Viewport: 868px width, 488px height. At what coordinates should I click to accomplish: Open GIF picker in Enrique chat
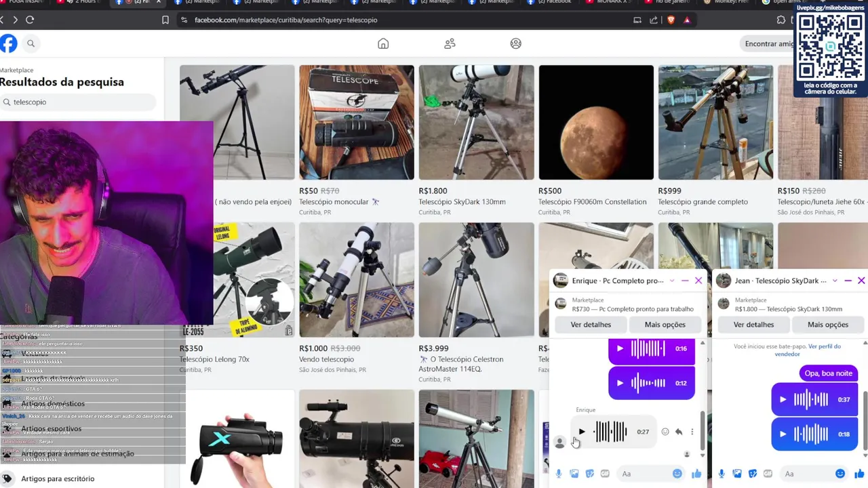pyautogui.click(x=605, y=474)
